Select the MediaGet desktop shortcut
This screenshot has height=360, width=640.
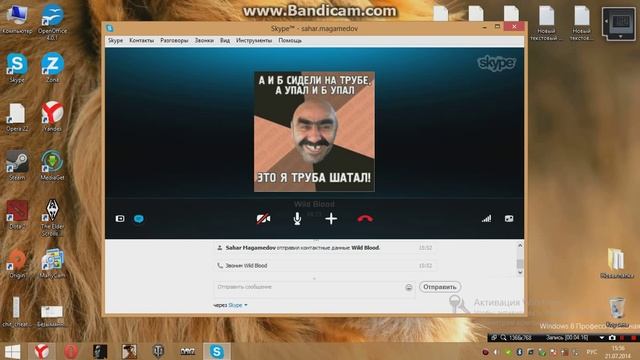point(53,165)
